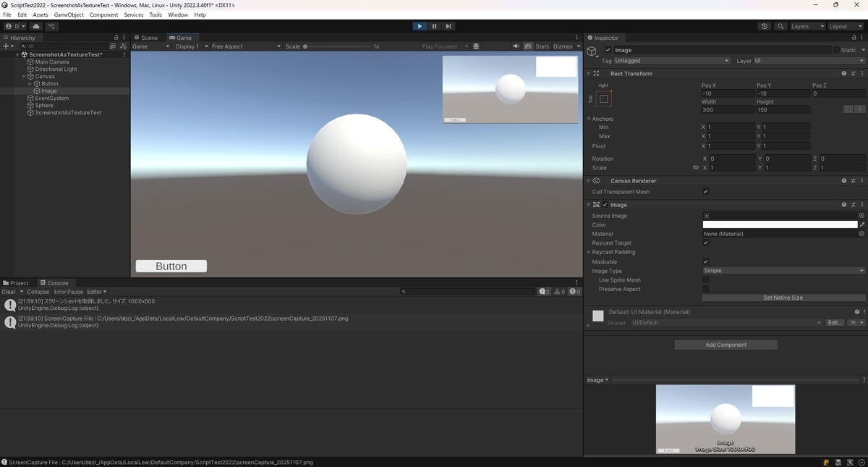The width and height of the screenshot is (868, 467).
Task: Open the Undo History icon
Action: coord(765,26)
